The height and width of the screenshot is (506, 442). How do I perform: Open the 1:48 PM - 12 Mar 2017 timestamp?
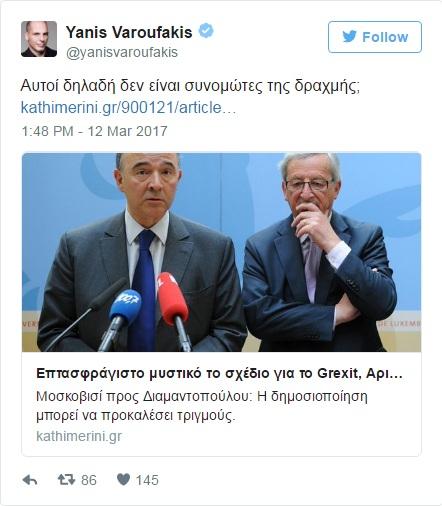coord(94,131)
